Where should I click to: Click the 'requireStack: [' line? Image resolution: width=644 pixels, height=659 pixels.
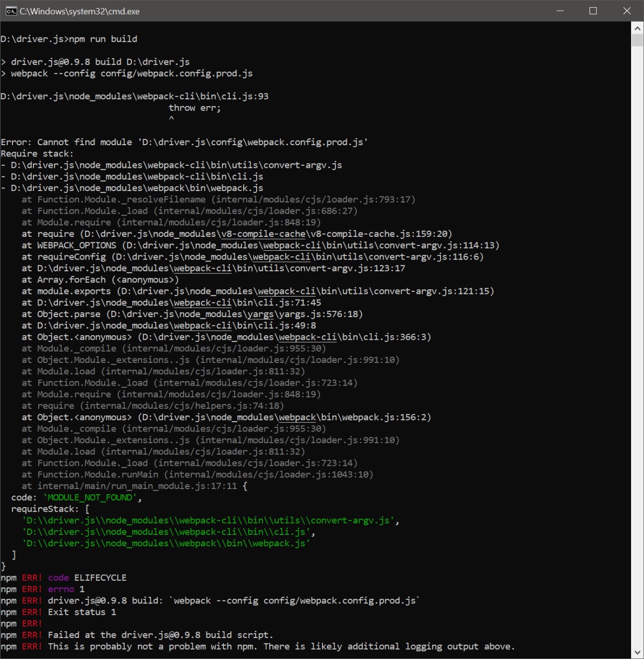click(50, 509)
